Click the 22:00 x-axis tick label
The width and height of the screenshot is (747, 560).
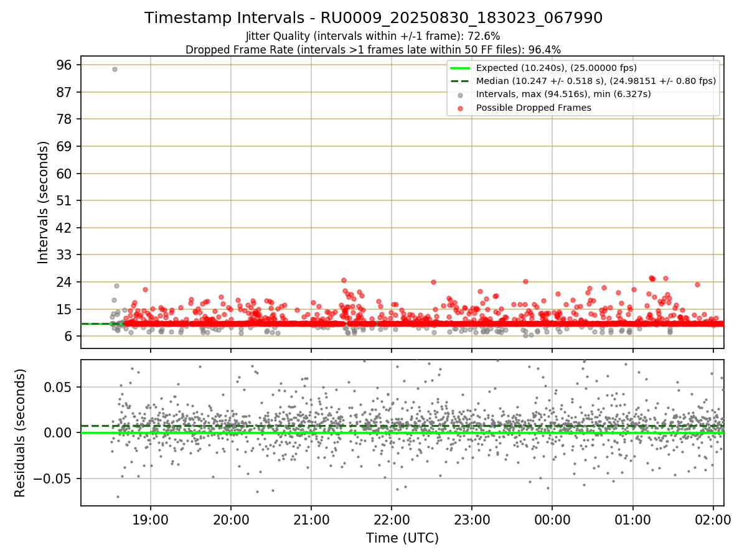click(x=392, y=520)
